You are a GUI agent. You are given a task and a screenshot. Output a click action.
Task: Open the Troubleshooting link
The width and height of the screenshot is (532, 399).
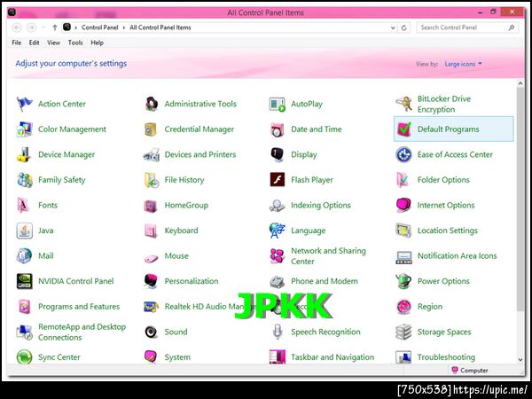coord(446,357)
